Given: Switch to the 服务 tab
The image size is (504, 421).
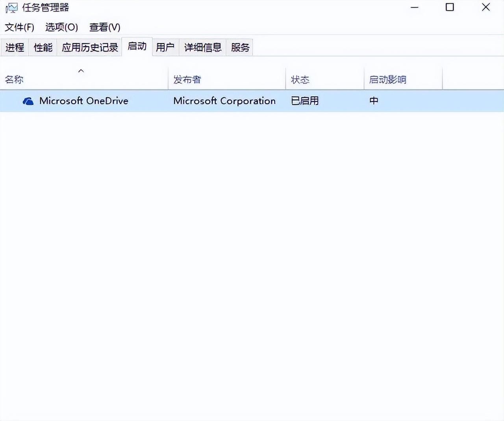Looking at the screenshot, I should [240, 48].
